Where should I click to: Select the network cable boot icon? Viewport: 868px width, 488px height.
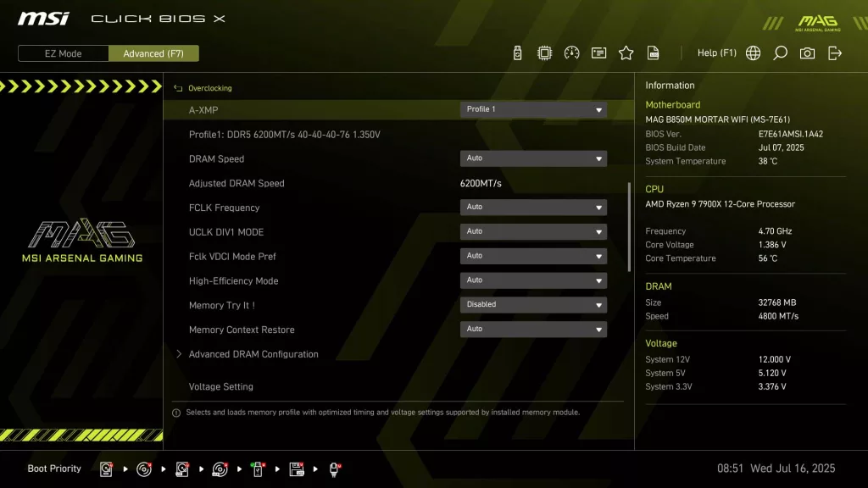334,469
